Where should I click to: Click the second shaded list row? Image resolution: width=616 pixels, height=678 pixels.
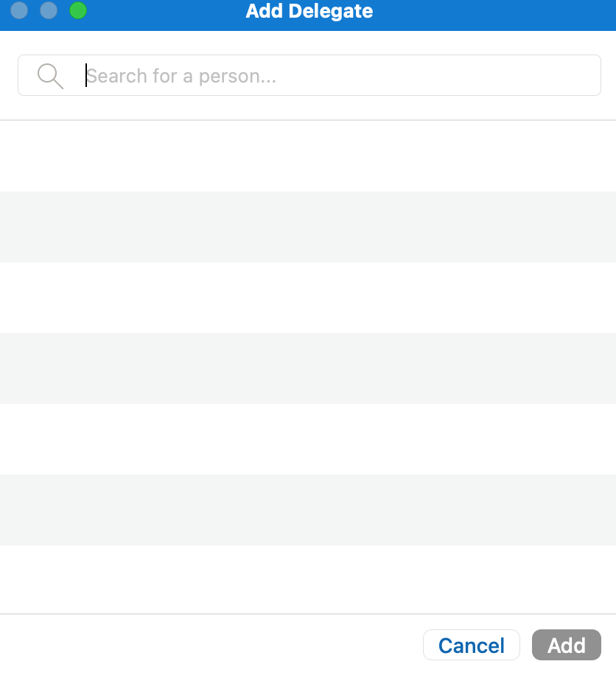308,368
